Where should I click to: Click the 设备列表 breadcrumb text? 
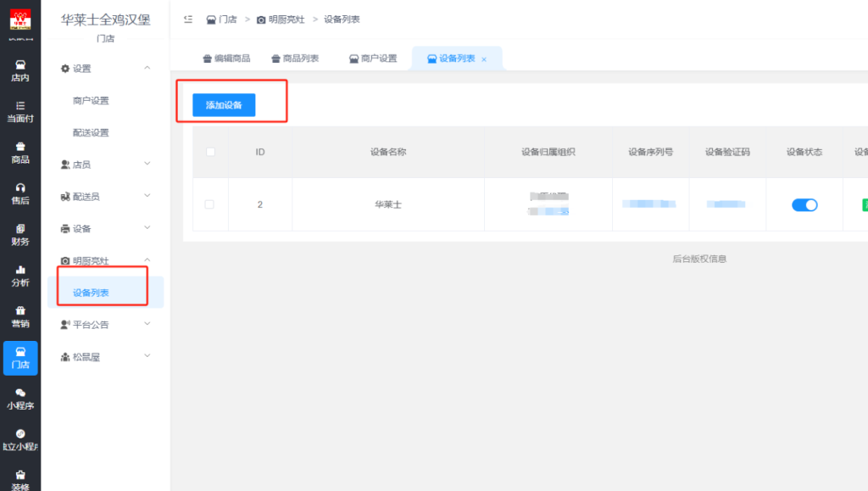pyautogui.click(x=342, y=20)
